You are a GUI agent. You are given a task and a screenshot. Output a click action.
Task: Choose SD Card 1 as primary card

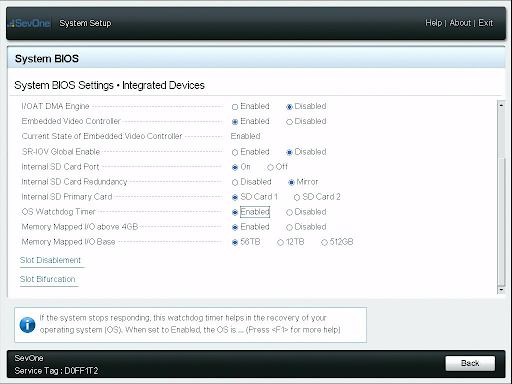[x=235, y=197]
